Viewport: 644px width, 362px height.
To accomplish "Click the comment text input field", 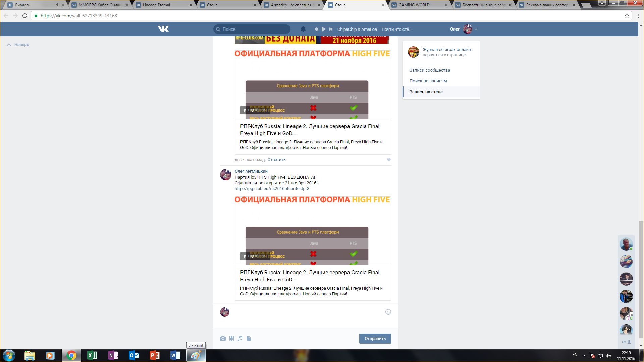I will pos(307,316).
